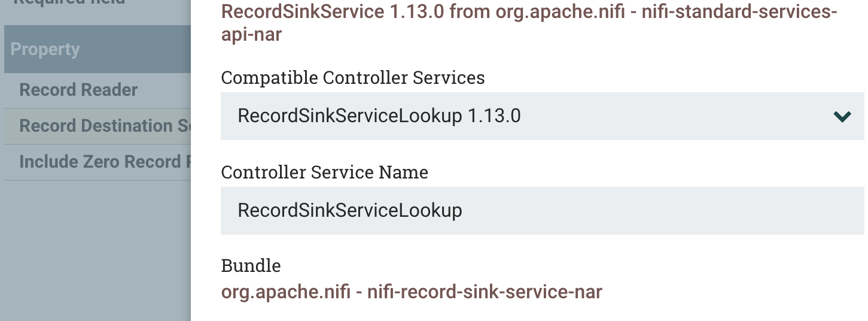Screen dimensions: 868x321
Task: Click the RecordSinkServiceLookup text in the name field
Action: [x=350, y=211]
